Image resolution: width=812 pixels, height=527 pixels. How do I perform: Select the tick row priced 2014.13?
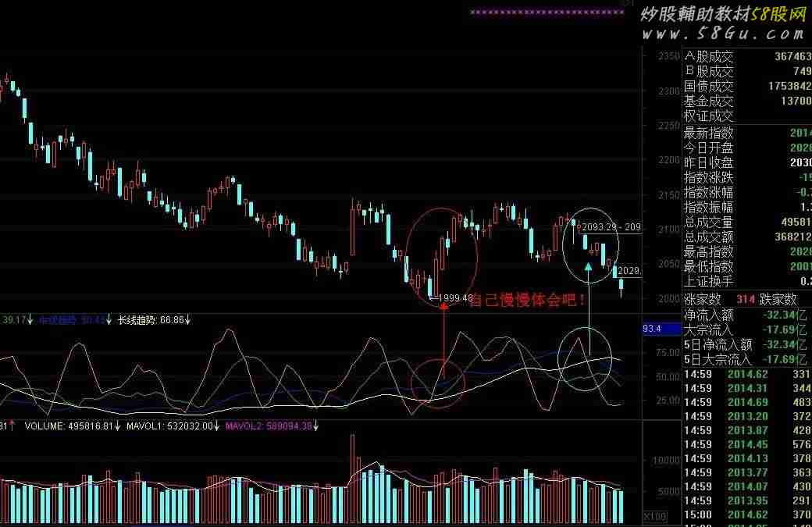[x=748, y=458]
